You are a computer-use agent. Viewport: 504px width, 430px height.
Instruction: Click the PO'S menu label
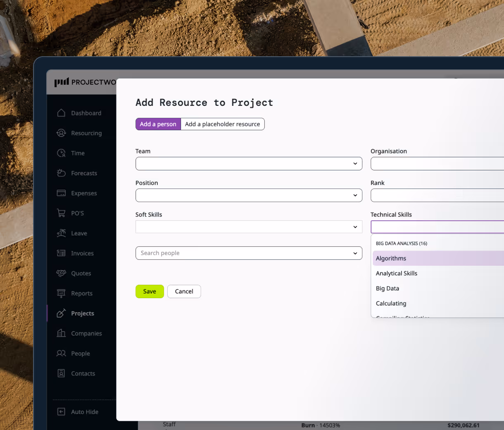77,213
